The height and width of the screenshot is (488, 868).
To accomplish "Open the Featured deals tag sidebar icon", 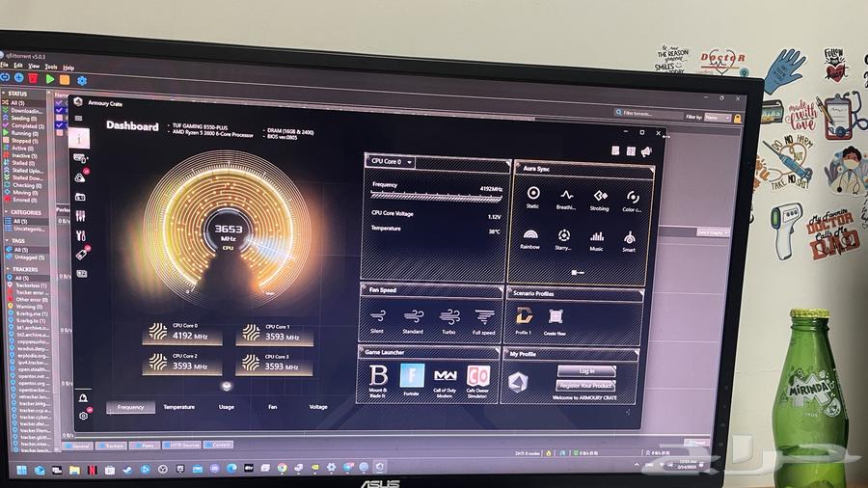I will (x=81, y=254).
